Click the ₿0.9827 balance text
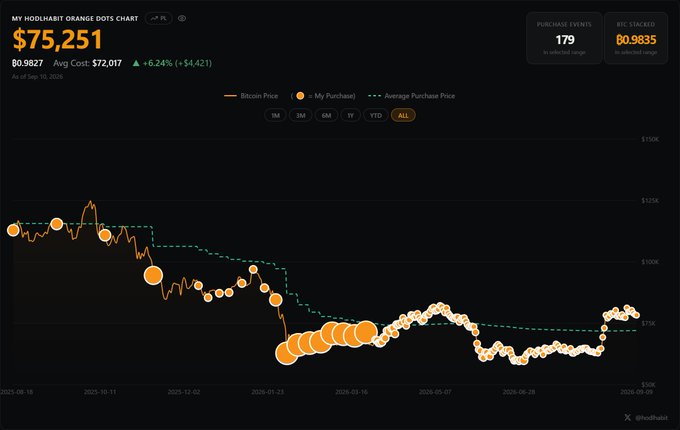This screenshot has width=680, height=430. [x=27, y=63]
